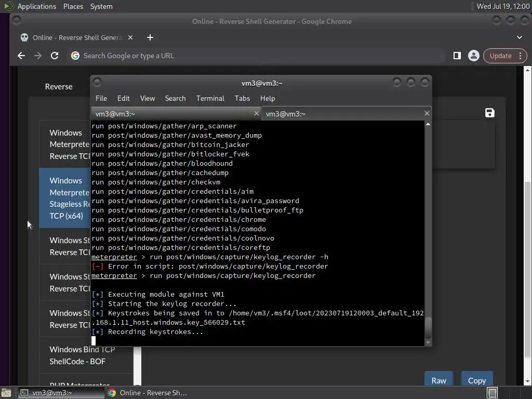
Task: Click line 'run post/windows/gather/arp_scanner'
Action: pos(164,126)
